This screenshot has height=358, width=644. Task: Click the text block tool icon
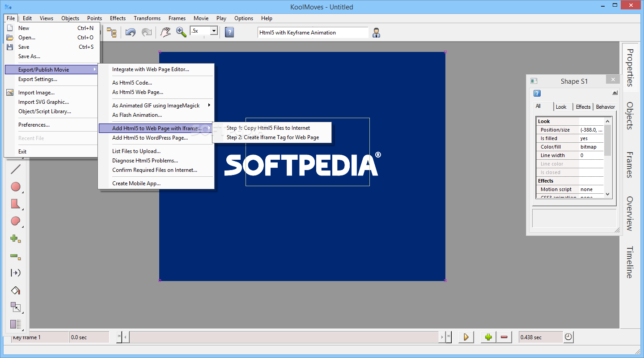16,324
